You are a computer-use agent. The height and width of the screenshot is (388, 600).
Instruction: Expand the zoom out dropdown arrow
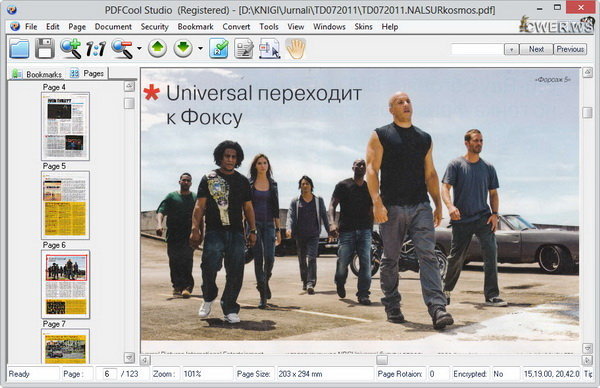(x=139, y=49)
